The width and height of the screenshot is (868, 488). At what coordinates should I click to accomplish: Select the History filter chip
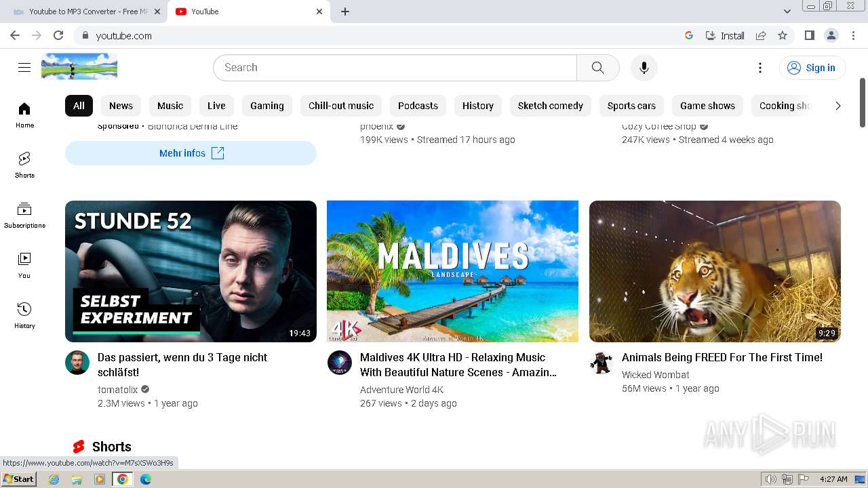(x=478, y=106)
